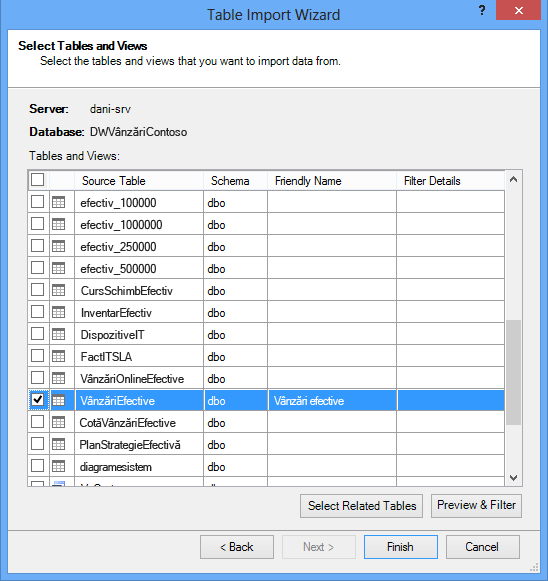The height and width of the screenshot is (581, 548).
Task: Check the FactITSLA table checkbox
Action: [37, 356]
